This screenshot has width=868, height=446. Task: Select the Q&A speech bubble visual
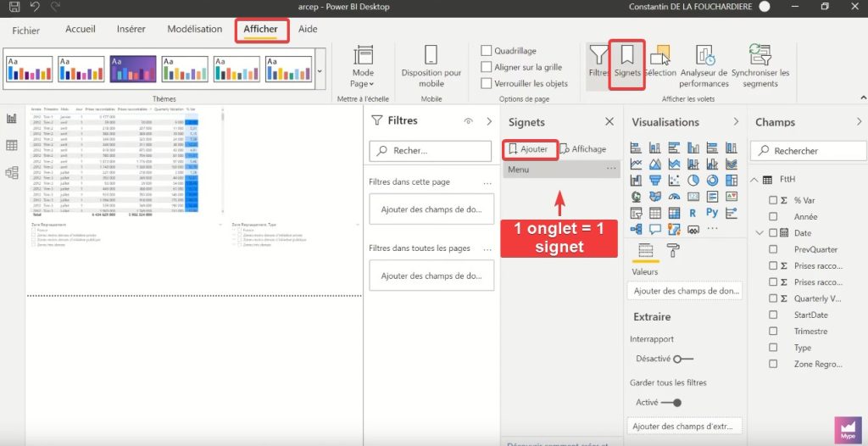655,229
